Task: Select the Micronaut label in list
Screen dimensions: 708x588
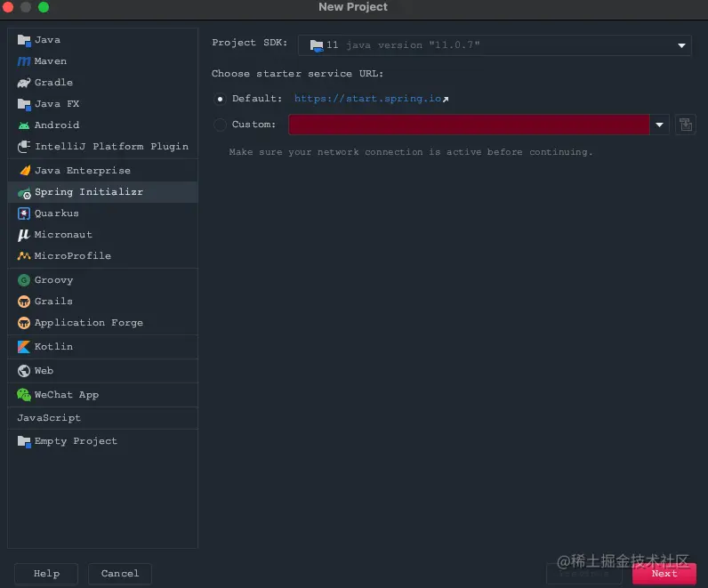Action: click(63, 234)
